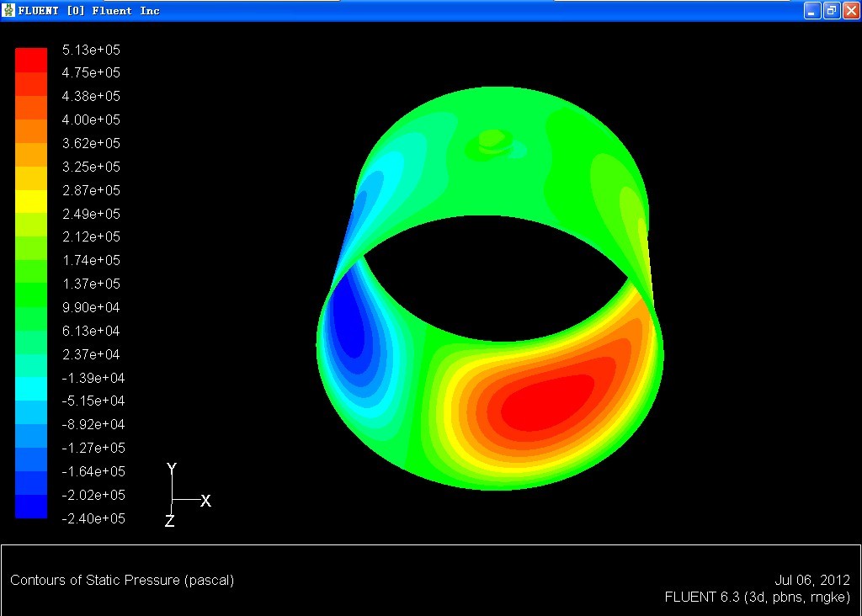Click the Z axis label of the triad
Screen dimensions: 862x616
click(169, 522)
